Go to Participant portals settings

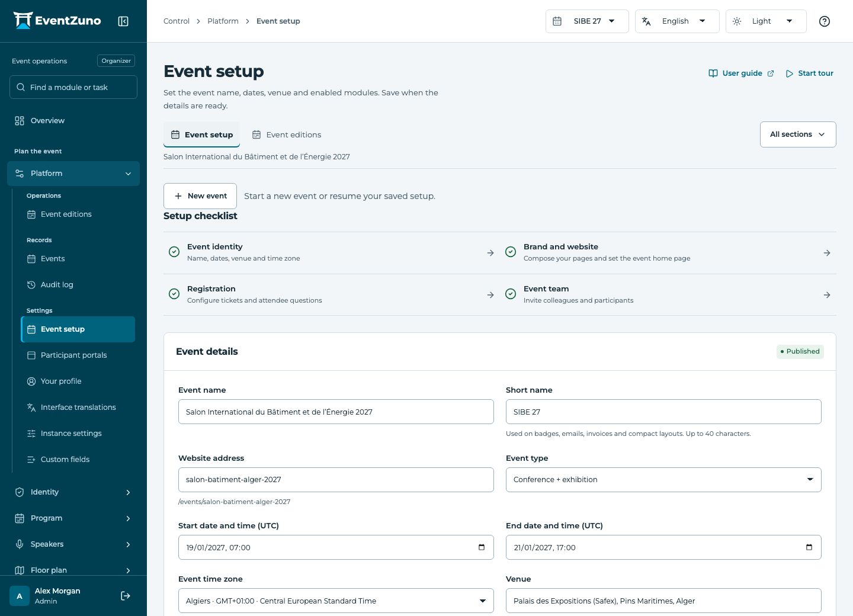(x=78, y=355)
